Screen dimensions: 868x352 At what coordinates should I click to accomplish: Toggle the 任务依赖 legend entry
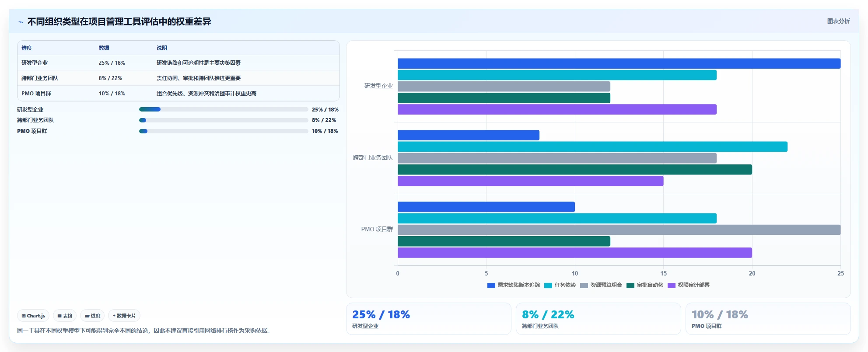(560, 285)
